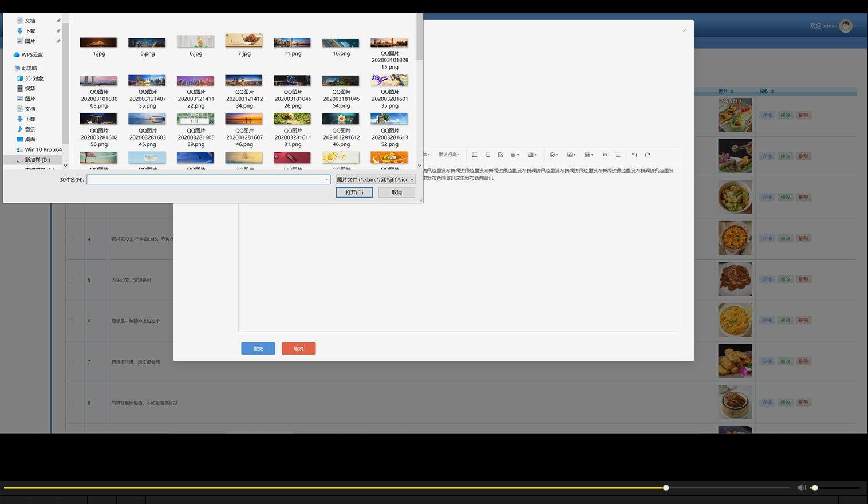This screenshot has width=868, height=504.
Task: Select WPS云盘 in the file dialog sidebar
Action: (32, 55)
